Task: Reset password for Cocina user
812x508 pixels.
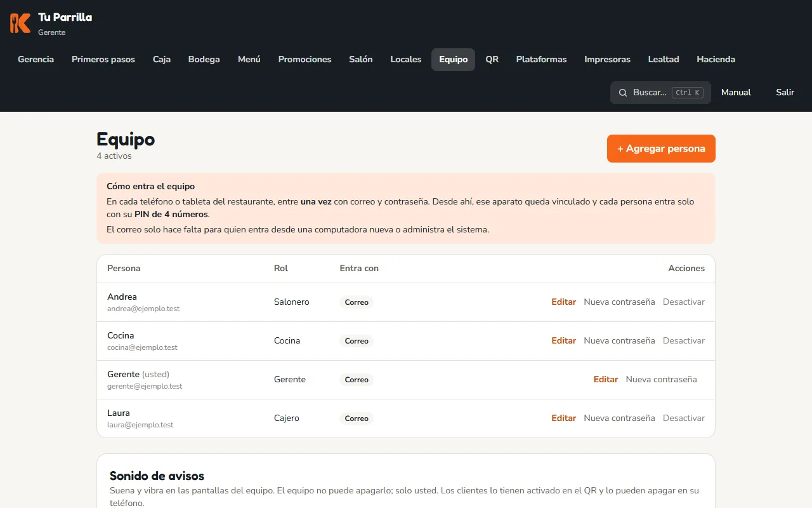Action: 619,341
